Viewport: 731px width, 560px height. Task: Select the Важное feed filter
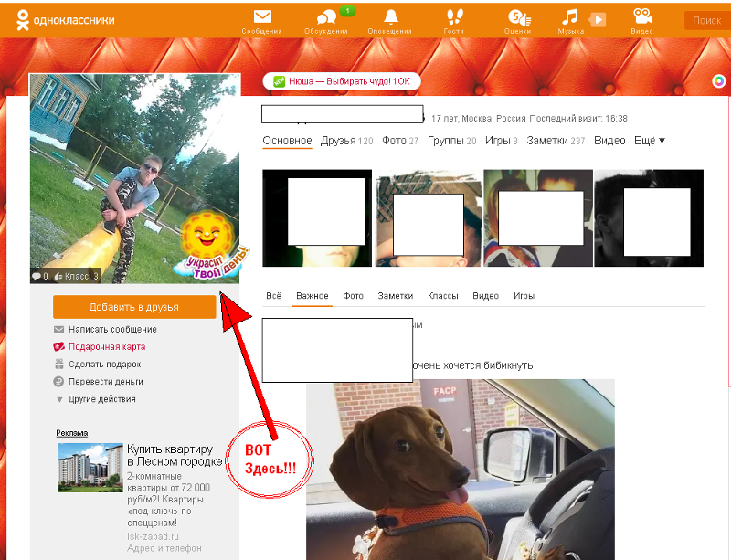313,296
